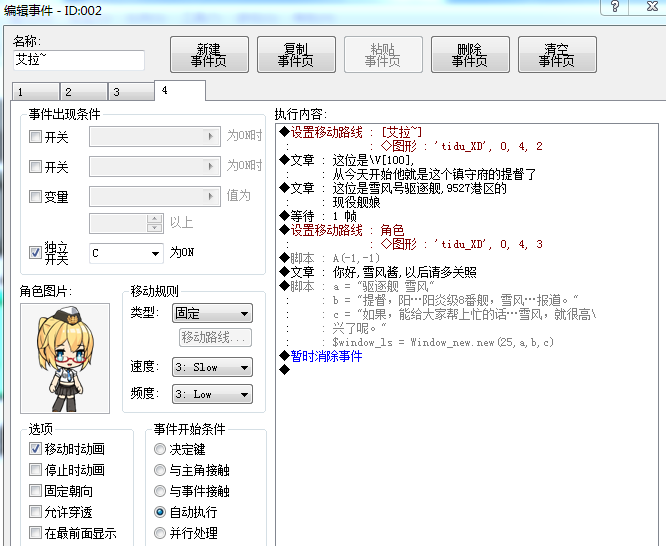Select event page tab 4

(180, 90)
